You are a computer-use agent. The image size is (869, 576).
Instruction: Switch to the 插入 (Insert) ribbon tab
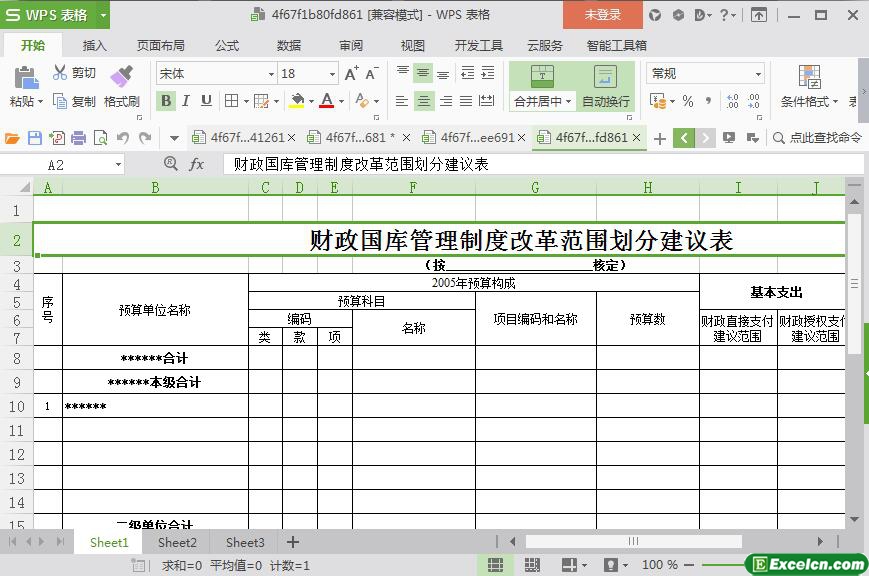click(94, 45)
